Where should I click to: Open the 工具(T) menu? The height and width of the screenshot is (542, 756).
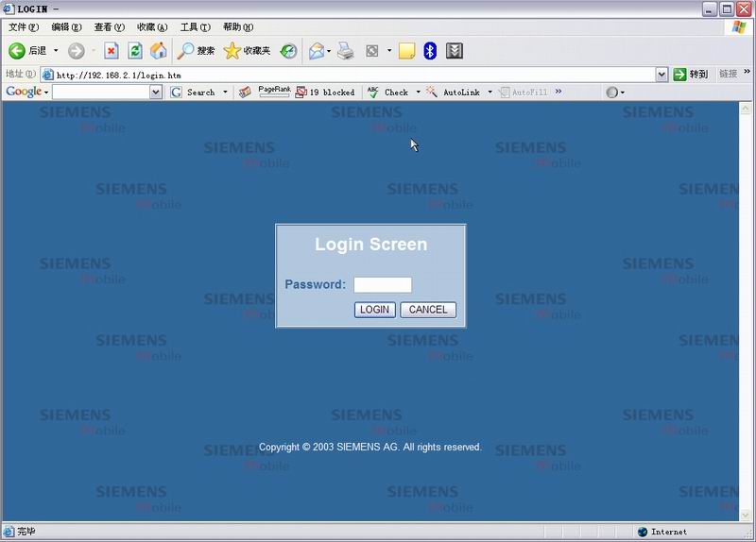point(196,27)
